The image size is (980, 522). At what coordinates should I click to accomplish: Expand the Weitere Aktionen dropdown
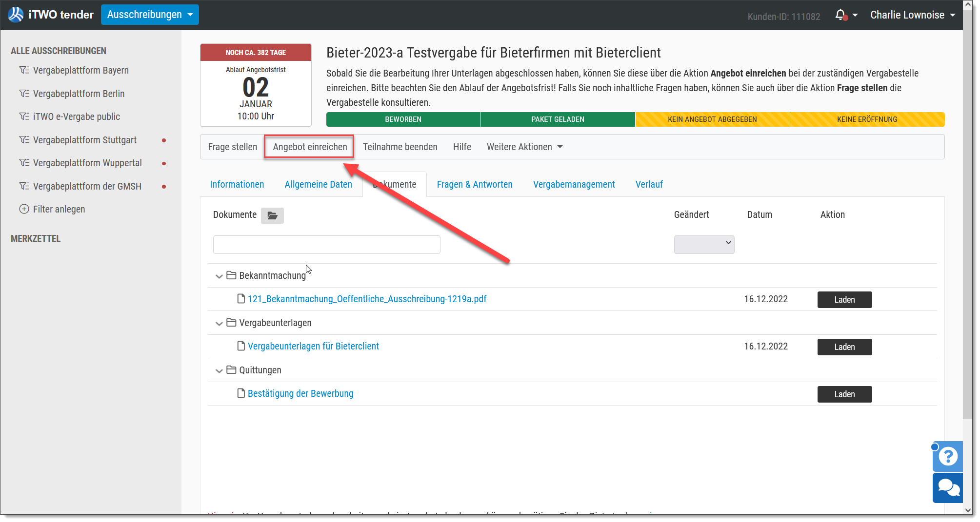[x=524, y=147]
